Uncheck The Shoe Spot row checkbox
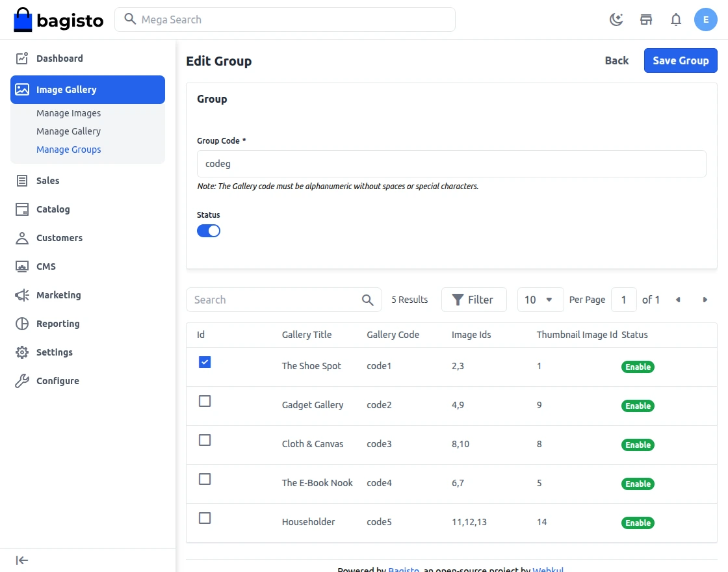Image resolution: width=728 pixels, height=572 pixels. (205, 362)
